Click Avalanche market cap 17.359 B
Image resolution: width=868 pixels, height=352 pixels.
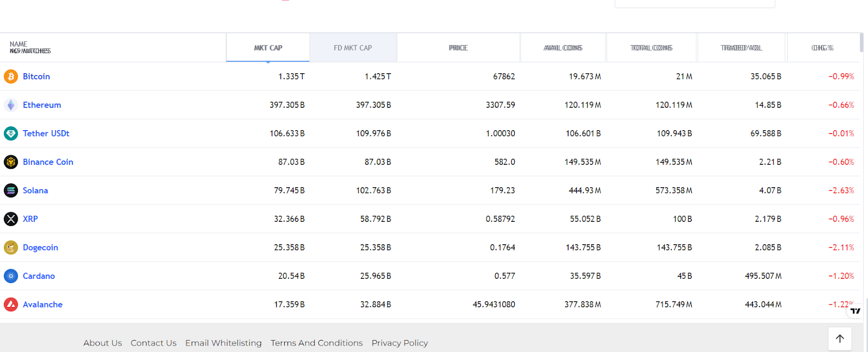[x=289, y=304]
